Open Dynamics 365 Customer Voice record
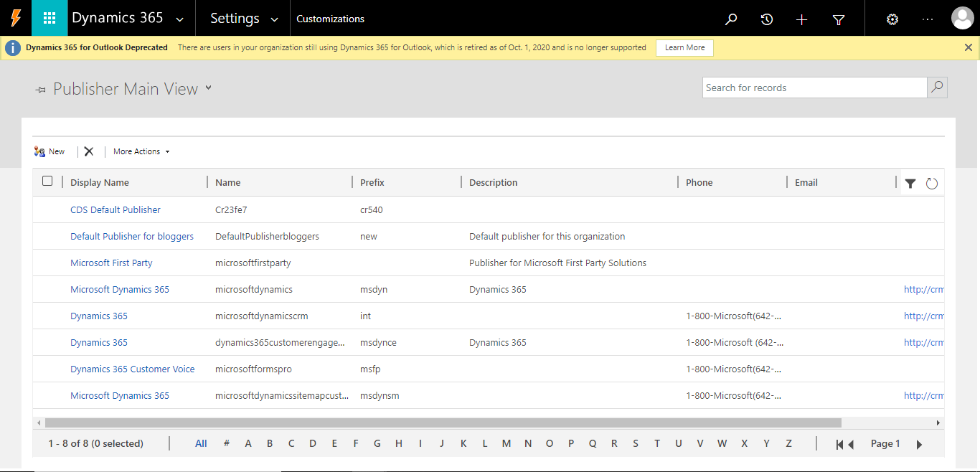 pyautogui.click(x=133, y=369)
